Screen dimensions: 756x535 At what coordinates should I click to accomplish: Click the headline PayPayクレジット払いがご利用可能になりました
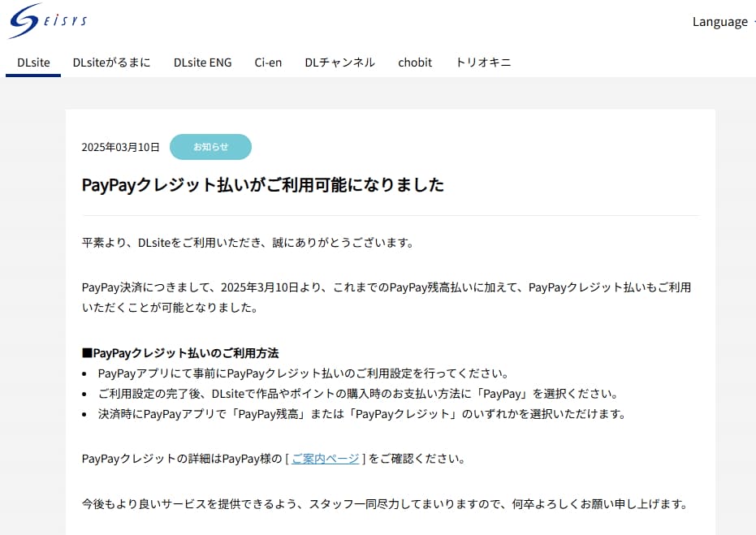pyautogui.click(x=263, y=185)
